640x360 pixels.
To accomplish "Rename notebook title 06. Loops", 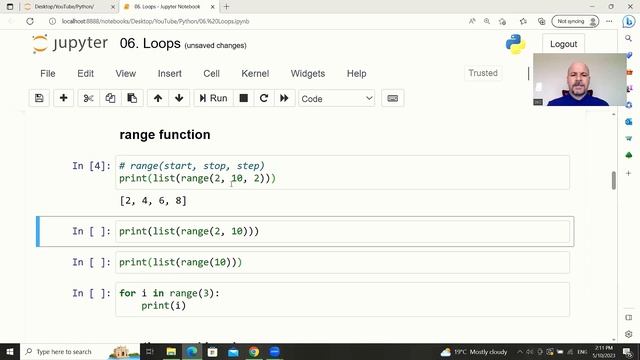I will pos(150,43).
